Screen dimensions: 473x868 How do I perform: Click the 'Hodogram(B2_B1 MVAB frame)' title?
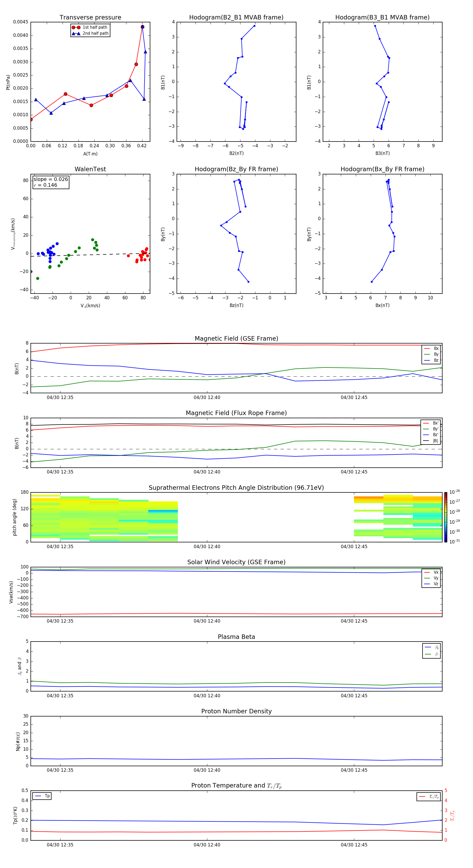[x=236, y=18]
